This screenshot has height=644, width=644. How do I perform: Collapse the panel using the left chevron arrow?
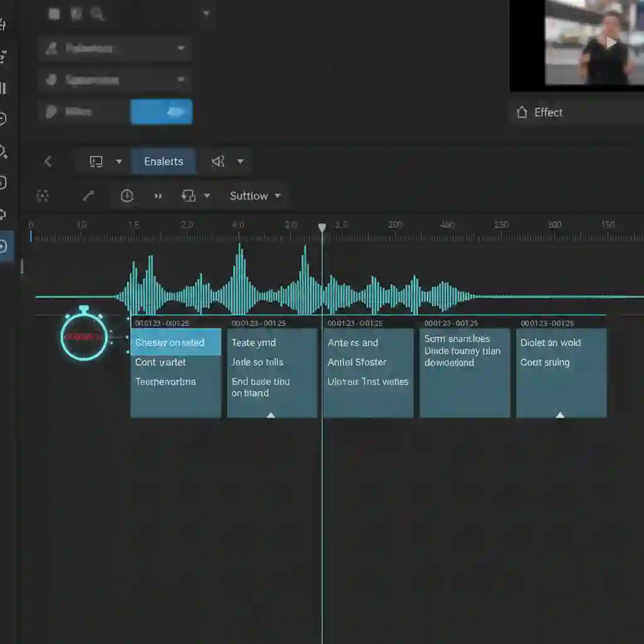pyautogui.click(x=48, y=161)
